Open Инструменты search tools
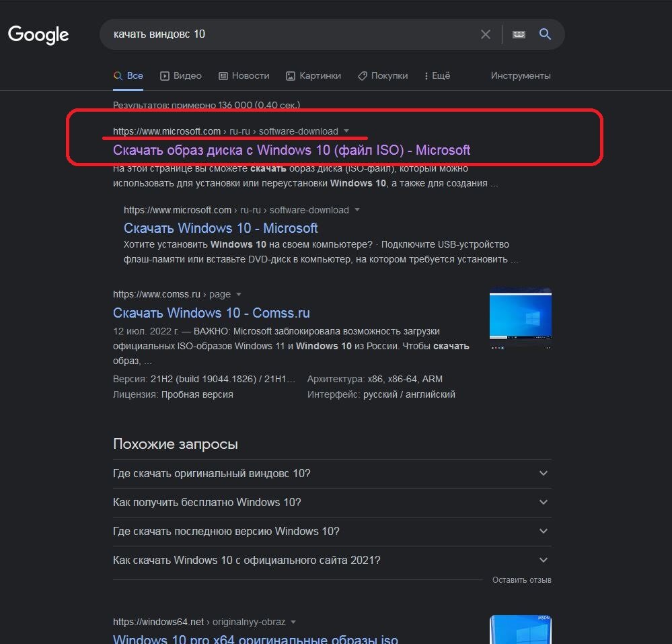This screenshot has width=672, height=644. [521, 76]
